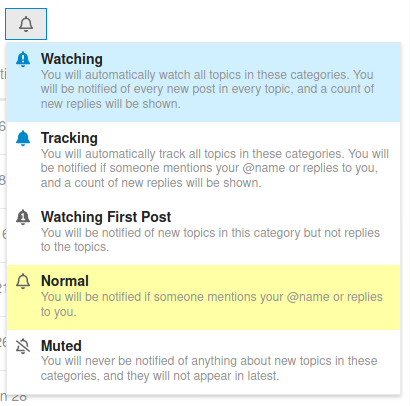Viewport: 410px width, 406px height.
Task: Click the bold Tracking title
Action: tap(69, 138)
